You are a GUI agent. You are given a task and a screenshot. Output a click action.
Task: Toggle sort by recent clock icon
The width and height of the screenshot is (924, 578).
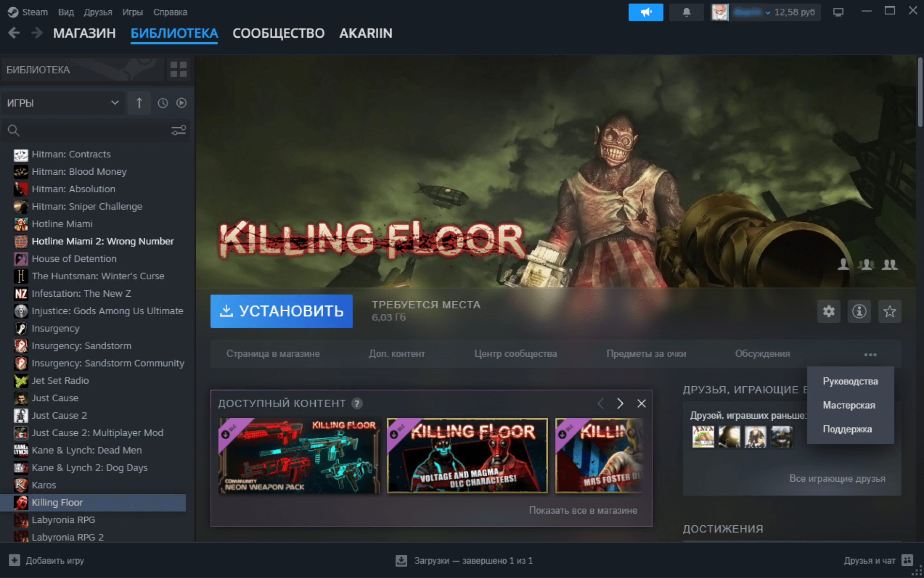point(163,103)
